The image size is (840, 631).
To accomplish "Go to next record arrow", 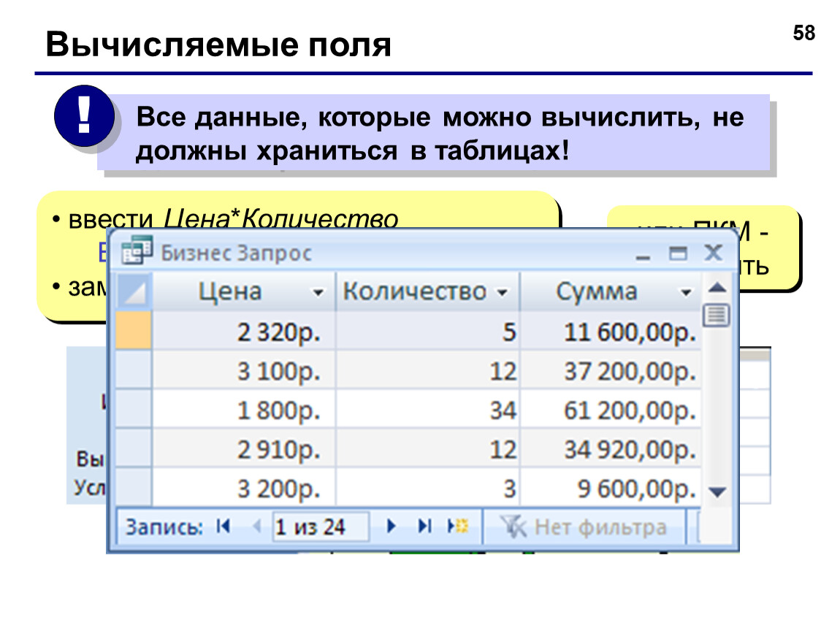I will tap(392, 527).
